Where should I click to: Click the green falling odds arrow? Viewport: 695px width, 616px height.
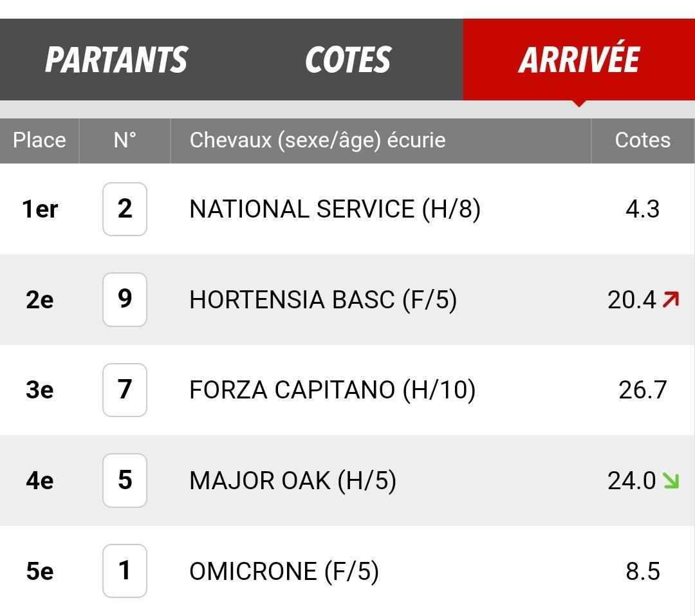coord(671,480)
